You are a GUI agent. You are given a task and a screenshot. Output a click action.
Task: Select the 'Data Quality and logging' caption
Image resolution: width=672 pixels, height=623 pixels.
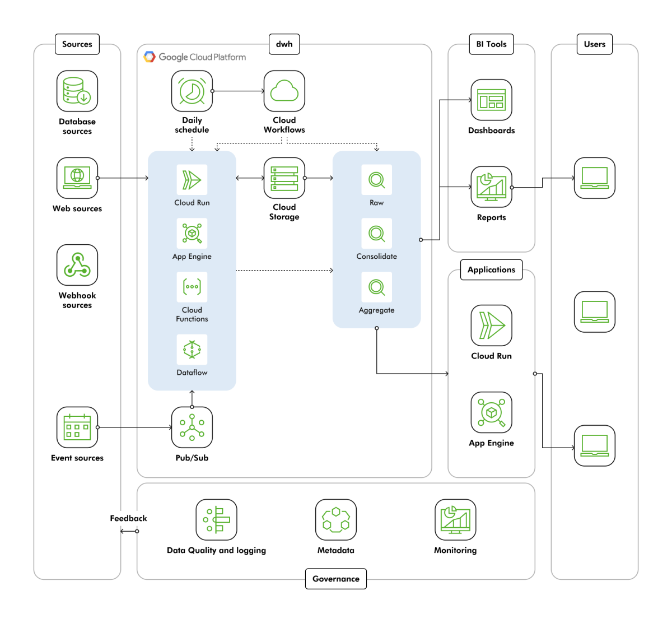(x=217, y=550)
